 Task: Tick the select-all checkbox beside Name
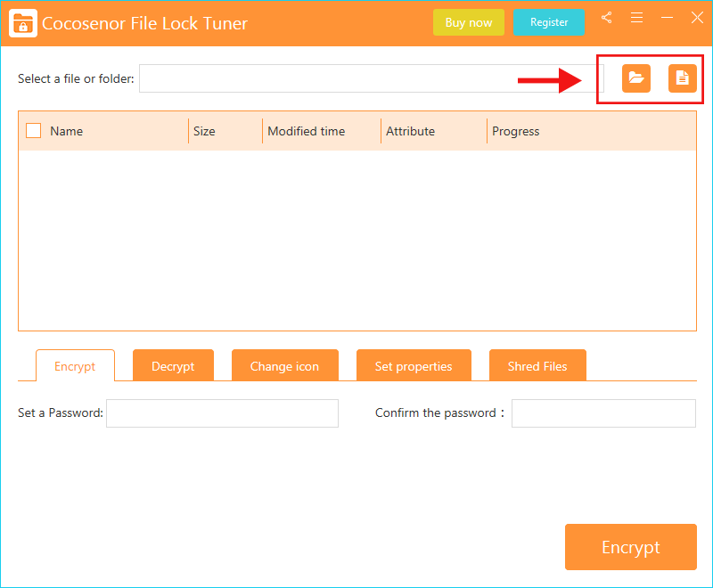click(x=34, y=131)
